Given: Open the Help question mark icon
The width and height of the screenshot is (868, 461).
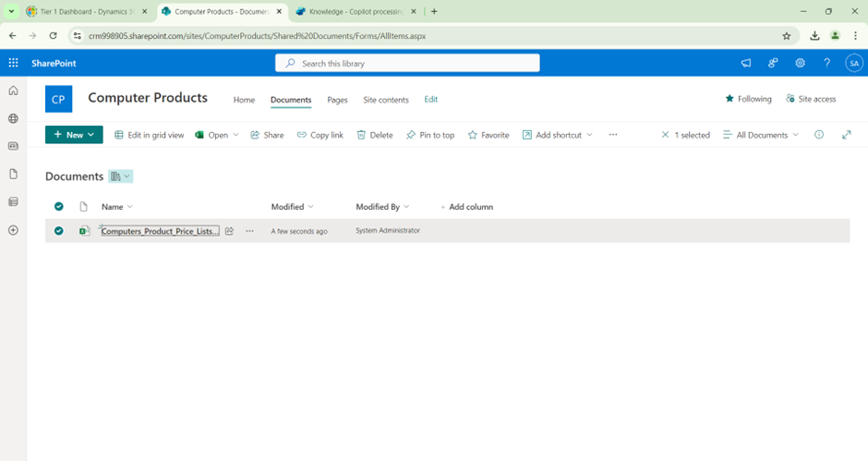Looking at the screenshot, I should (826, 63).
